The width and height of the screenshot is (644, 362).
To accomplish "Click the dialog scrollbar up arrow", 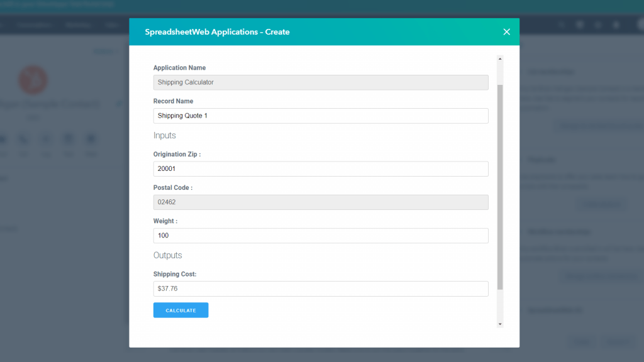I will (x=500, y=58).
